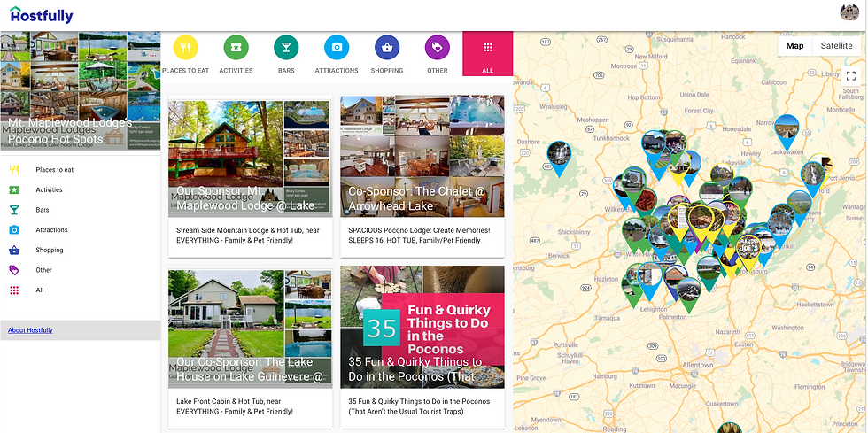Click Allentown label on map

tap(698, 366)
